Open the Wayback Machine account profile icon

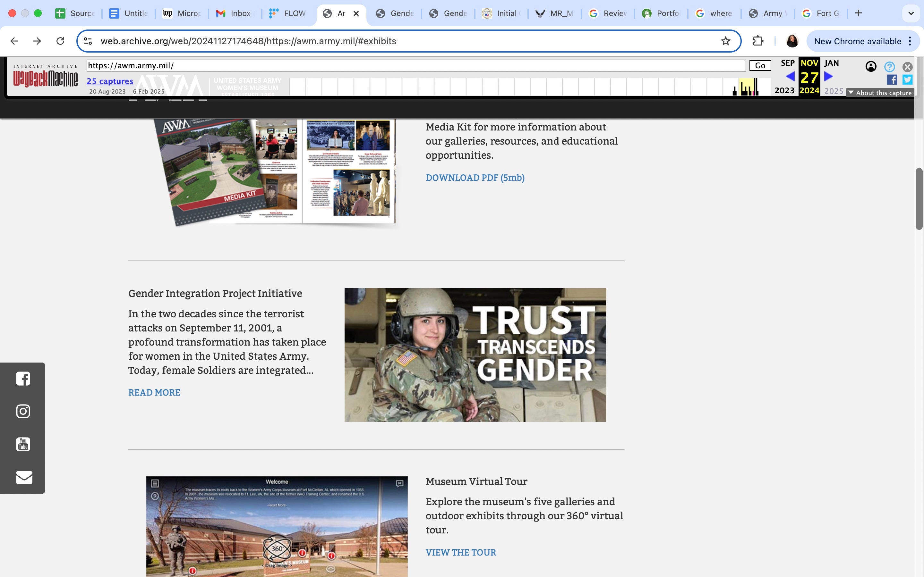pyautogui.click(x=871, y=67)
